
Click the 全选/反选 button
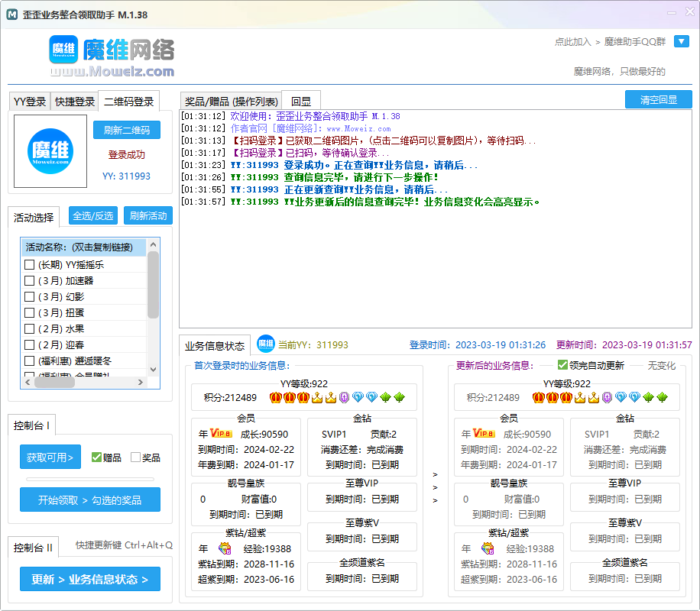click(x=93, y=215)
